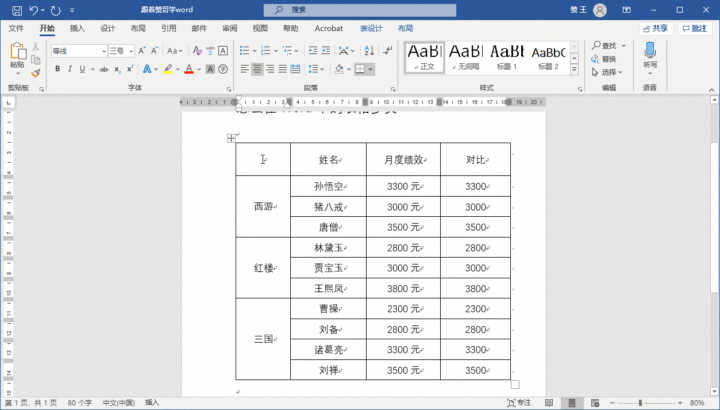Click the 替换 replace button

pyautogui.click(x=604, y=59)
